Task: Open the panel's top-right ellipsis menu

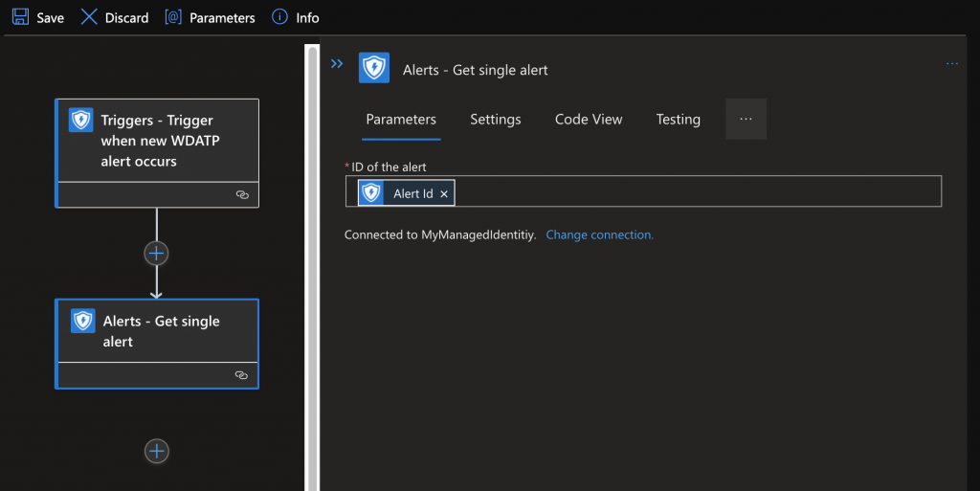Action: click(951, 64)
